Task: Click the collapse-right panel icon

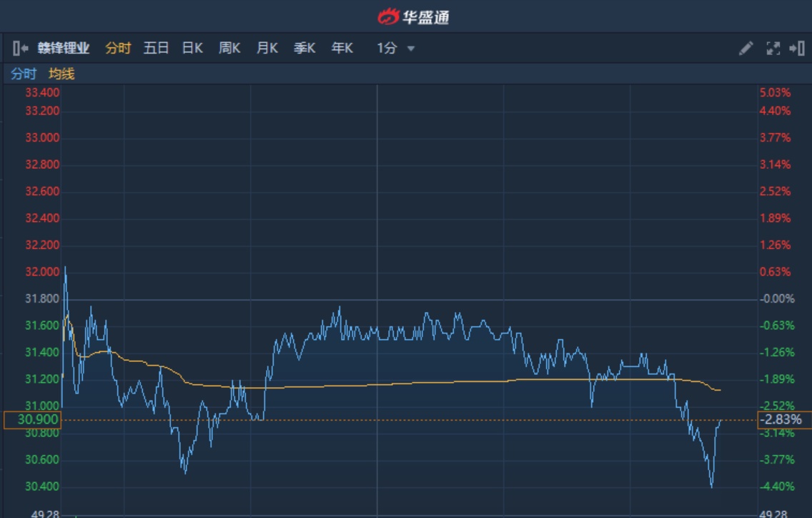Action: pos(796,49)
